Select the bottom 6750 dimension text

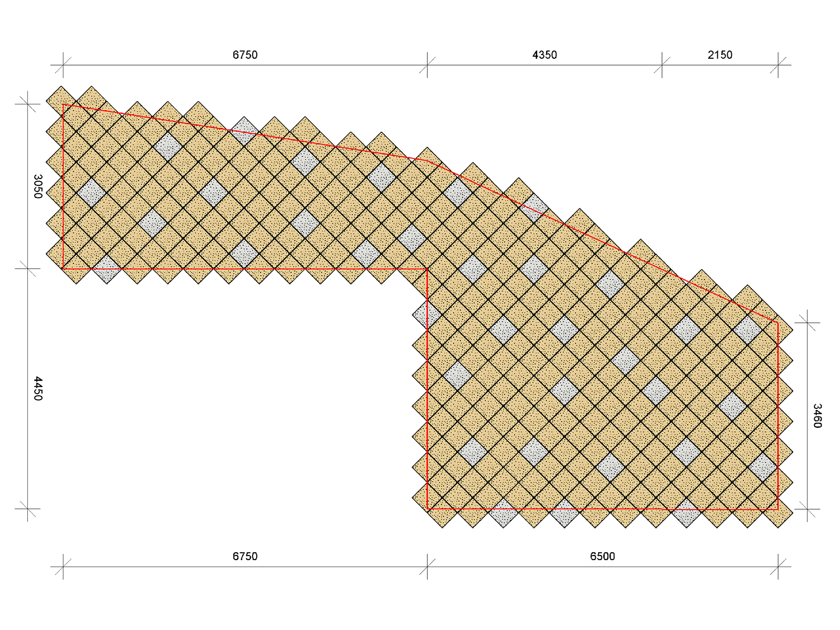245,556
